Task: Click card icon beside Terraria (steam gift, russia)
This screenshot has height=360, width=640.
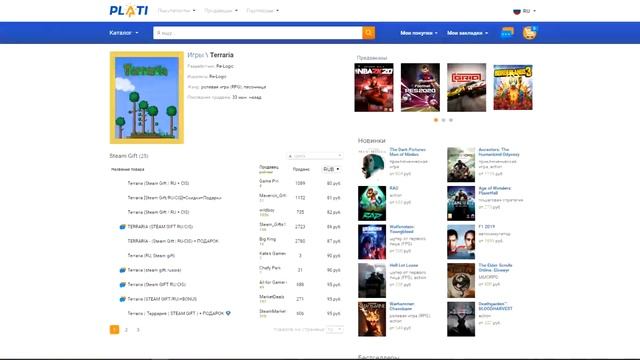Action: [122, 270]
